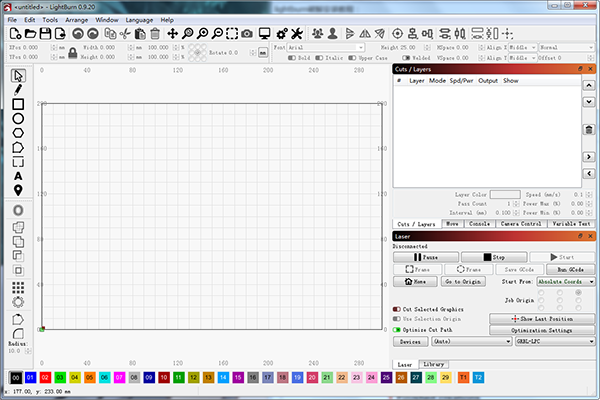Toggle the Bold text switch
Image resolution: width=600 pixels, height=400 pixels.
tap(292, 58)
